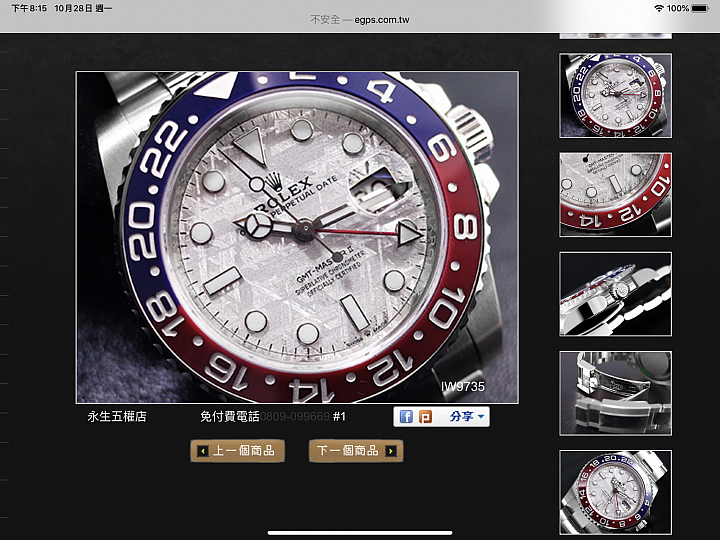Tap the egps.com.tw address bar
The width and height of the screenshot is (720, 540).
pos(360,20)
